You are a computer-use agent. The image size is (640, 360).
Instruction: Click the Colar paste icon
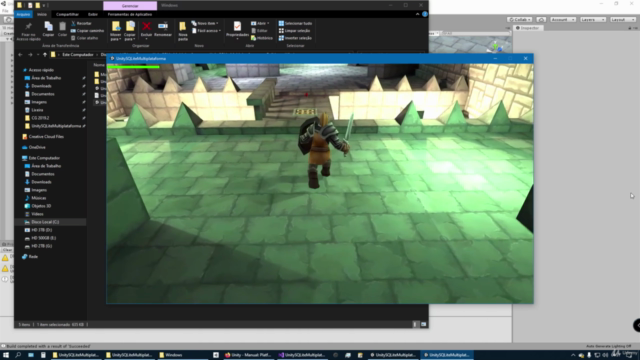pyautogui.click(x=62, y=29)
